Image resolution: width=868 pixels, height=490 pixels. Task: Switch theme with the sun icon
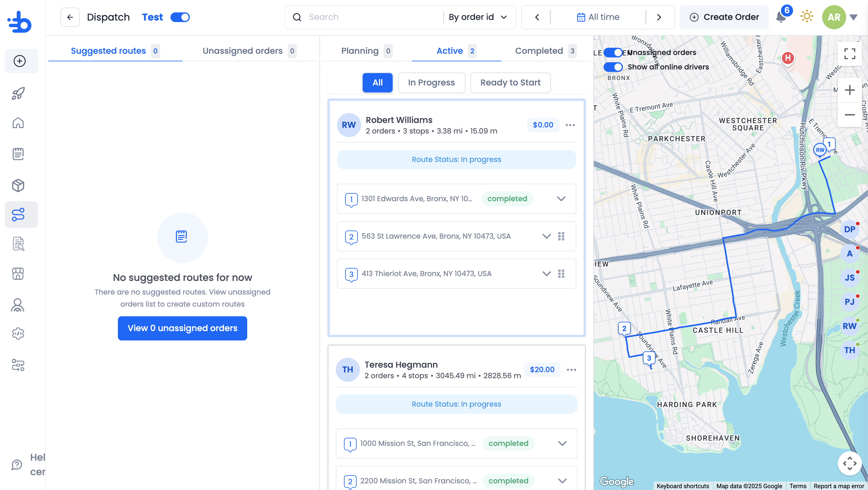tap(807, 17)
